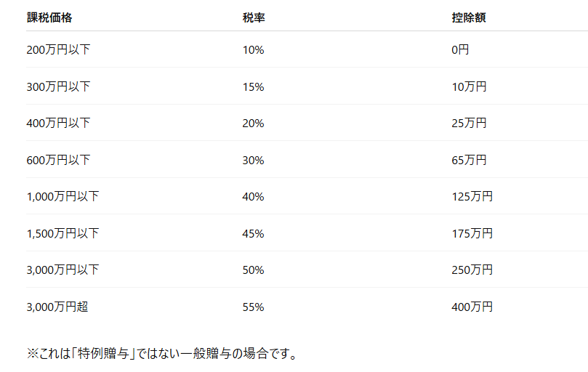Select the 1,000万円以下 cell
Image resolution: width=588 pixels, height=372 pixels.
(x=63, y=196)
